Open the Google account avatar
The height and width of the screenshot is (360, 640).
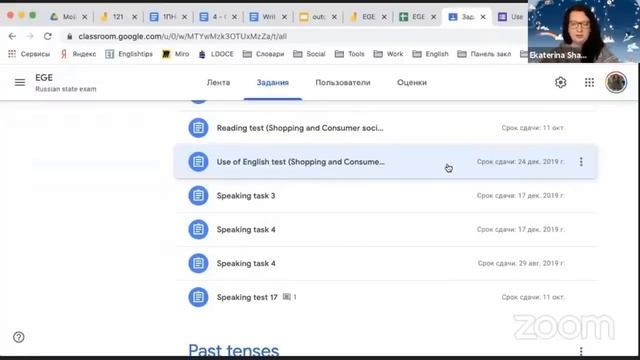[x=616, y=82]
